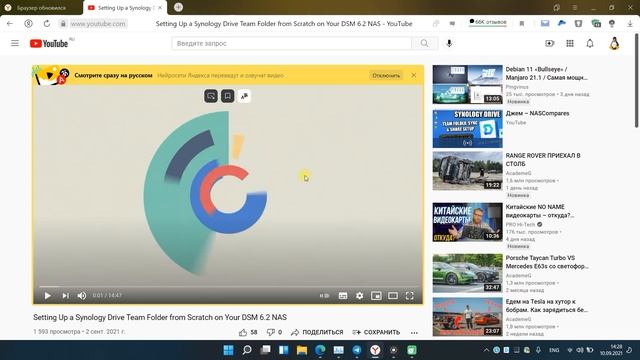Toggle theater mode
Viewport: 640px width, 360px height.
pyautogui.click(x=393, y=296)
